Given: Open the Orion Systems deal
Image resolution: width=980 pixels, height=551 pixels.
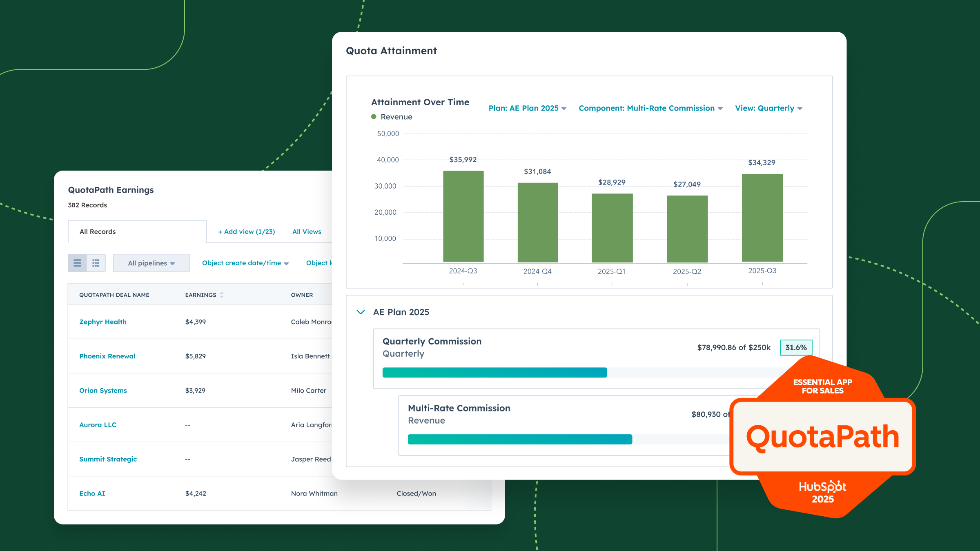Looking at the screenshot, I should (x=103, y=390).
